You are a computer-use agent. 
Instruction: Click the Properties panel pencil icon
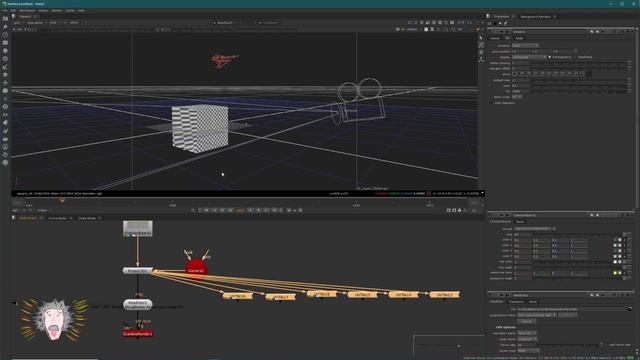(505, 23)
